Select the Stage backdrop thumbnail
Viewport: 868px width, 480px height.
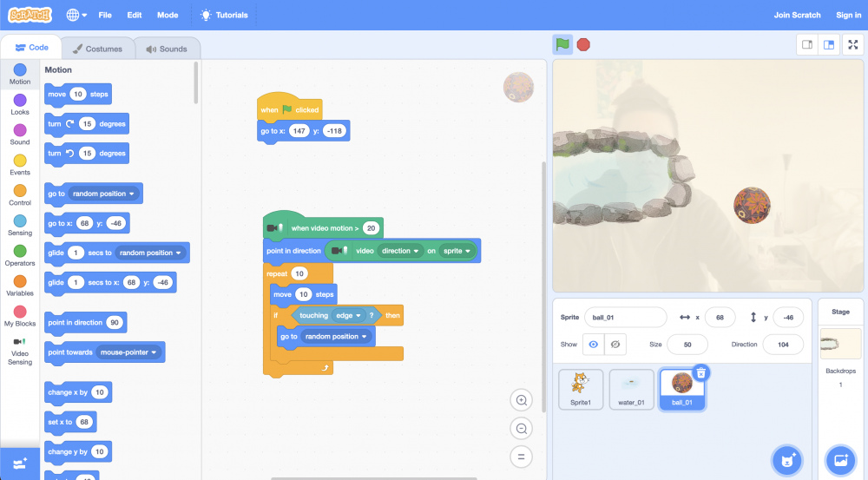coord(840,343)
